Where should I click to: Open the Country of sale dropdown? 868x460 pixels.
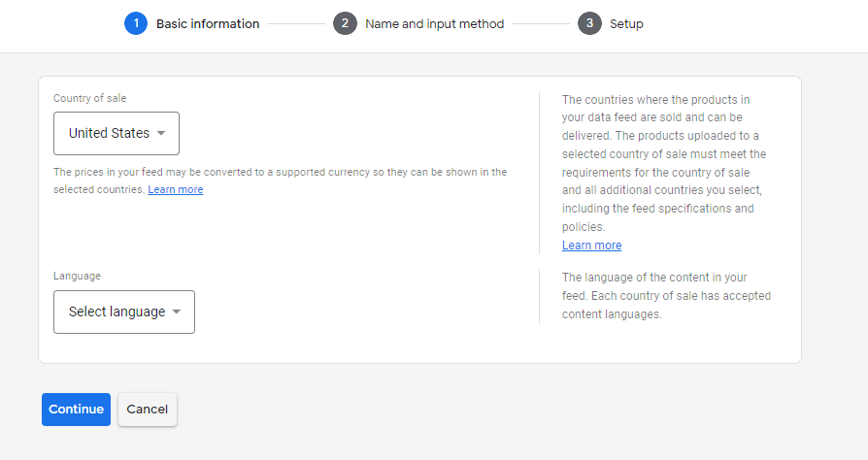(x=117, y=133)
